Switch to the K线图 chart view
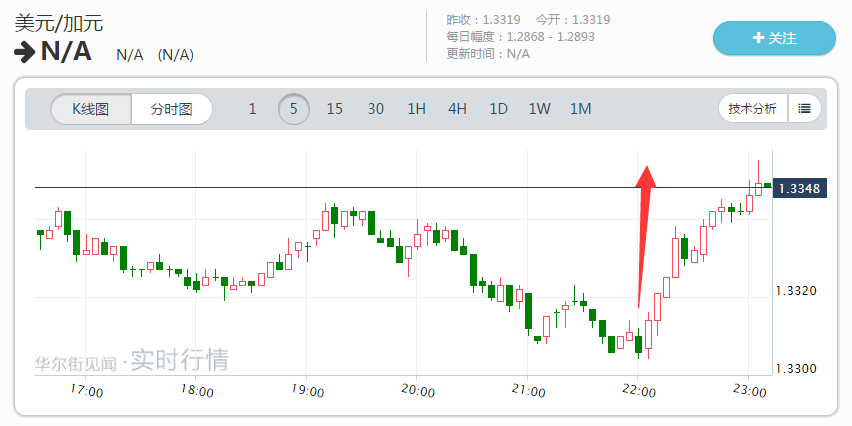 pyautogui.click(x=92, y=109)
